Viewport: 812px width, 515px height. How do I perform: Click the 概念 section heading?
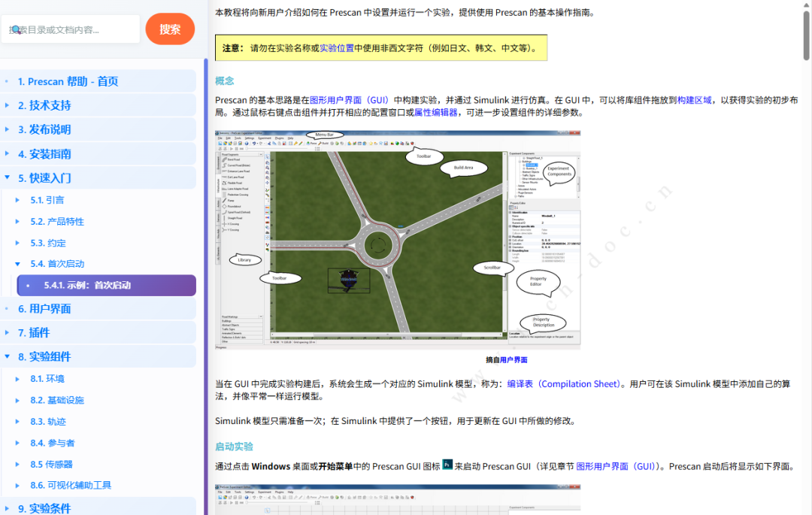coord(225,80)
